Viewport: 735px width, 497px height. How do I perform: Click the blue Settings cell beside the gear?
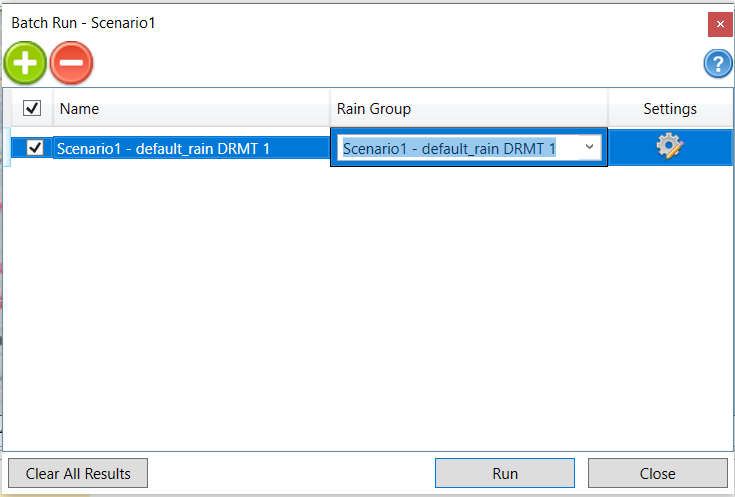pos(710,148)
